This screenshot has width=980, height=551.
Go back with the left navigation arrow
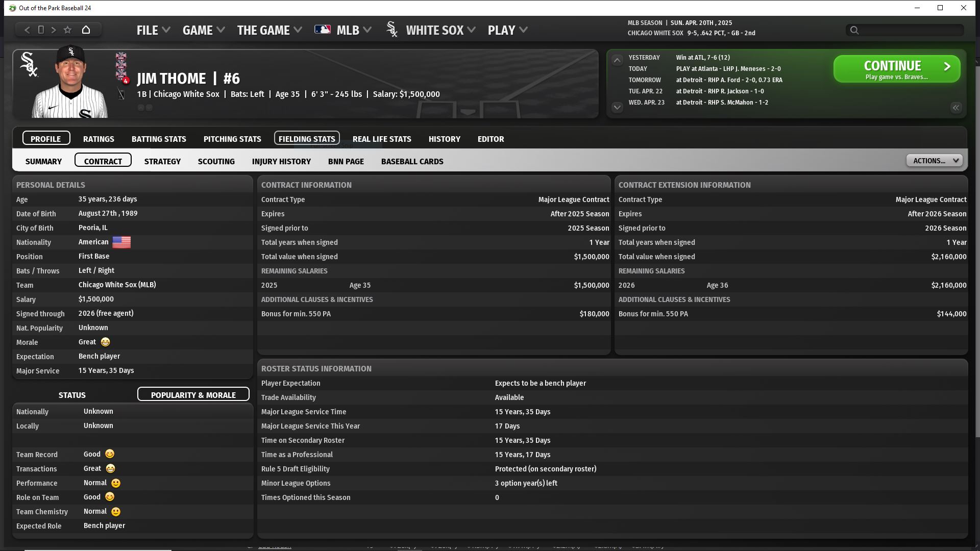click(27, 30)
